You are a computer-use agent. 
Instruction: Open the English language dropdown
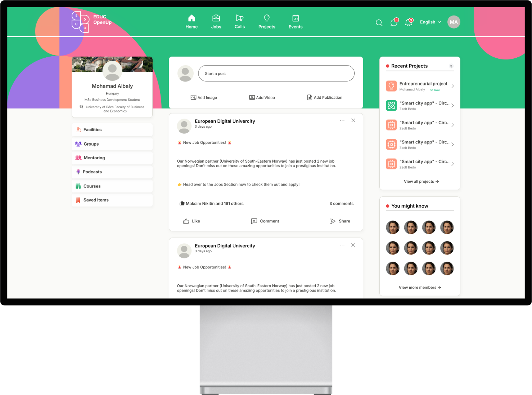[430, 22]
